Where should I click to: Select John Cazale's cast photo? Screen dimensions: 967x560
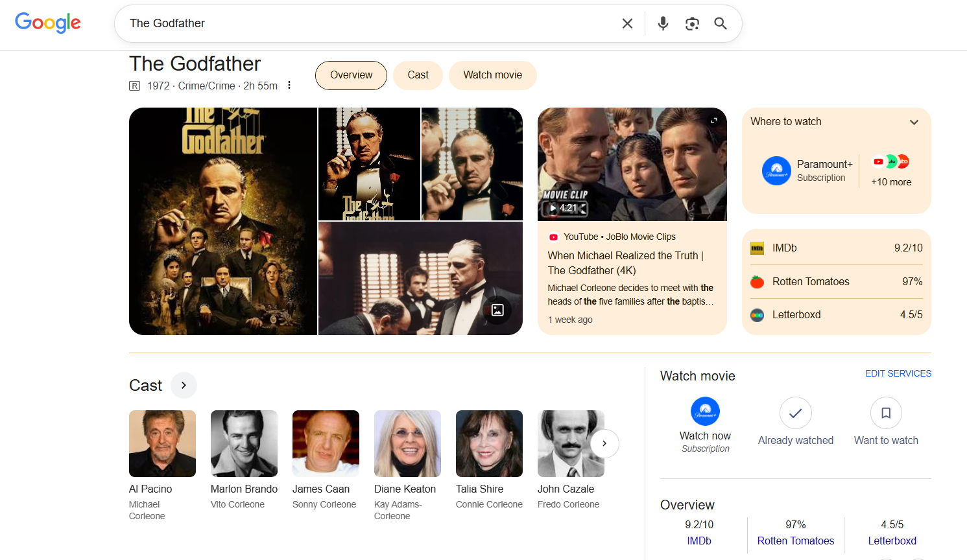click(x=571, y=443)
